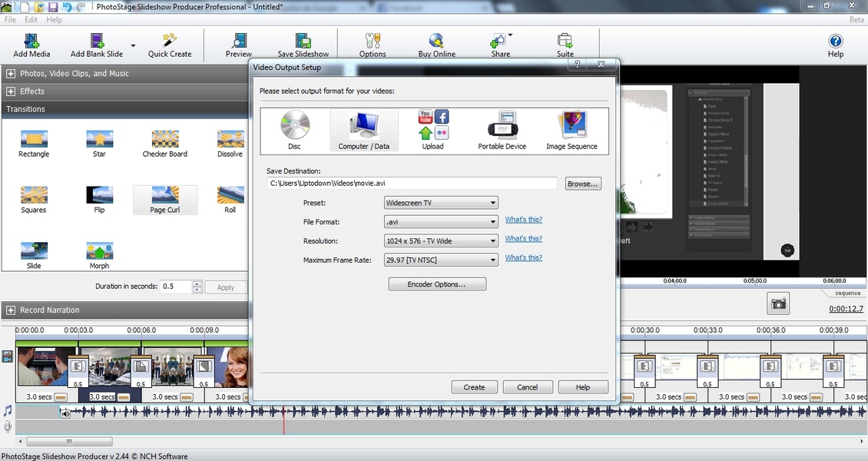Click the dialog question mark help button
The width and height of the screenshot is (868, 461).
(577, 64)
